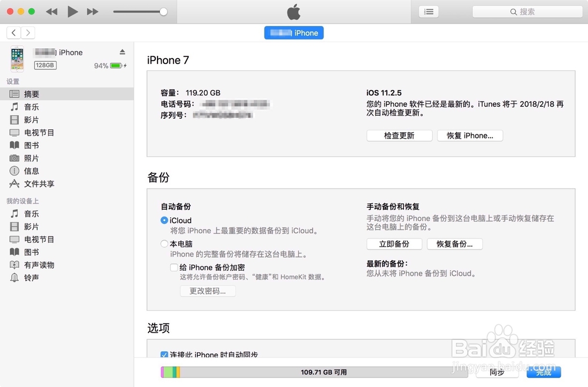Viewport: 588px width, 387px height.
Task: Select the iCloud automatic backup option
Action: (165, 220)
